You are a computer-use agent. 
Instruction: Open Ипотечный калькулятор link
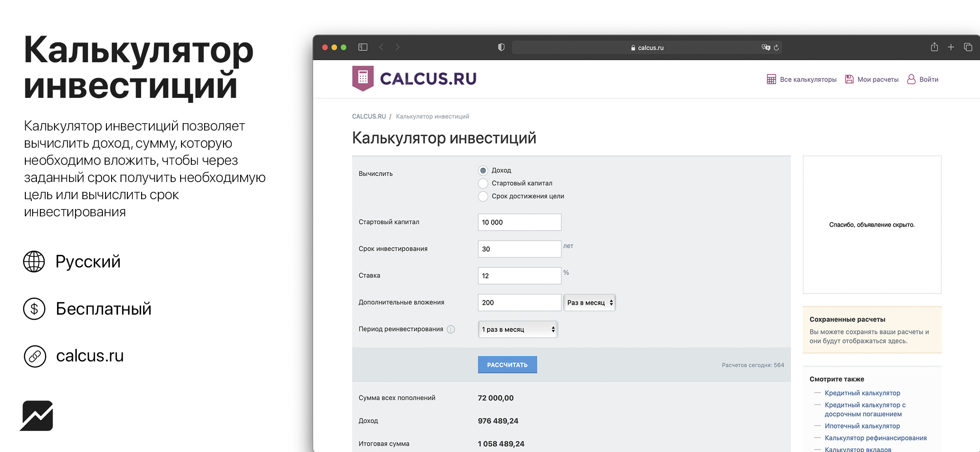coord(862,426)
